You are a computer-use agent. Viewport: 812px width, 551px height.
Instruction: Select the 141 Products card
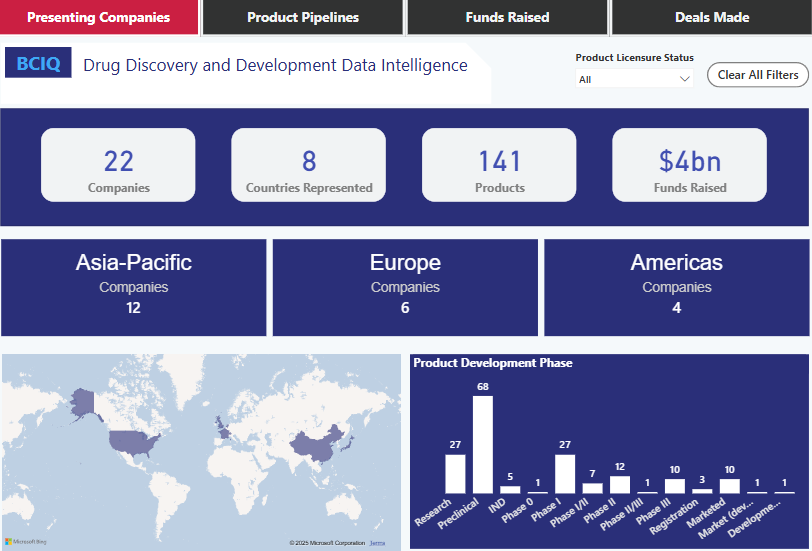(499, 165)
